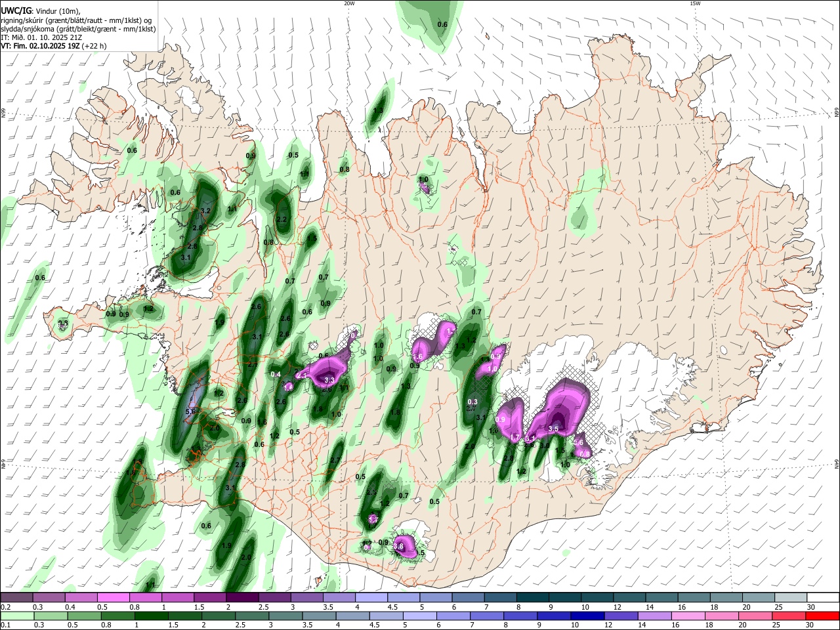Click the bright red swatch after 30 on lower scale

click(x=823, y=616)
